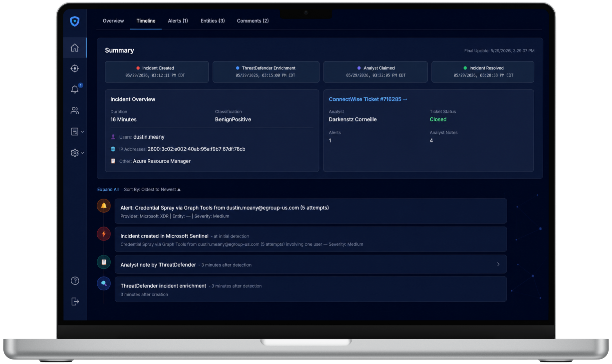Click the user icon beside dustin.meany

tap(113, 137)
